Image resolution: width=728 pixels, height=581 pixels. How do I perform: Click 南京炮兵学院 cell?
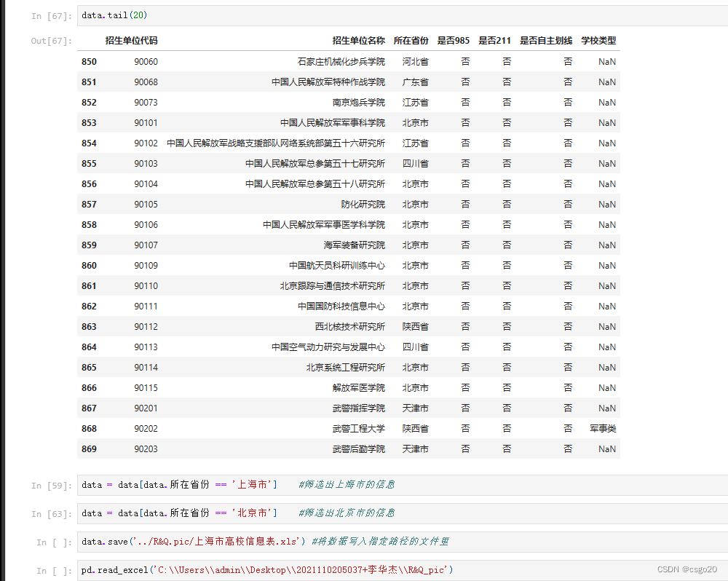click(358, 103)
